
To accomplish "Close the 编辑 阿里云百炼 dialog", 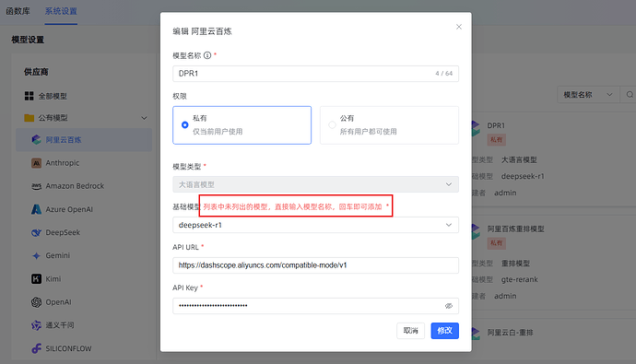I will pyautogui.click(x=459, y=27).
